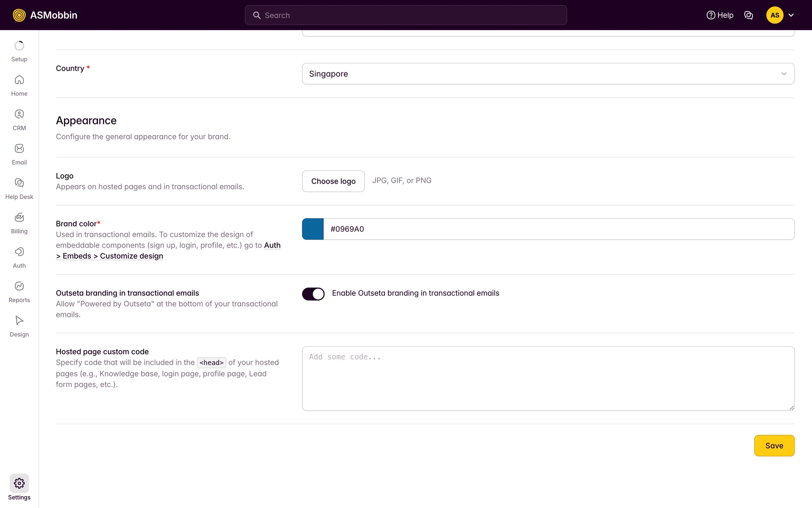
Task: Go to Home in sidebar
Action: point(19,80)
